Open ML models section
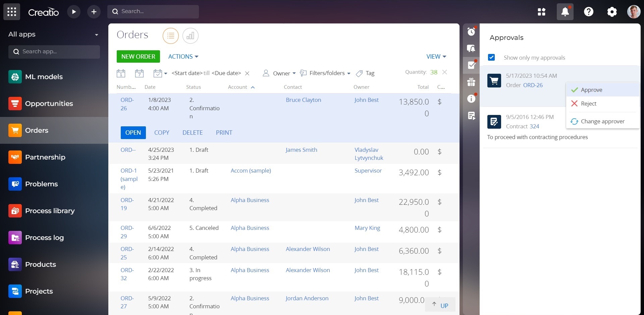 coord(54,77)
